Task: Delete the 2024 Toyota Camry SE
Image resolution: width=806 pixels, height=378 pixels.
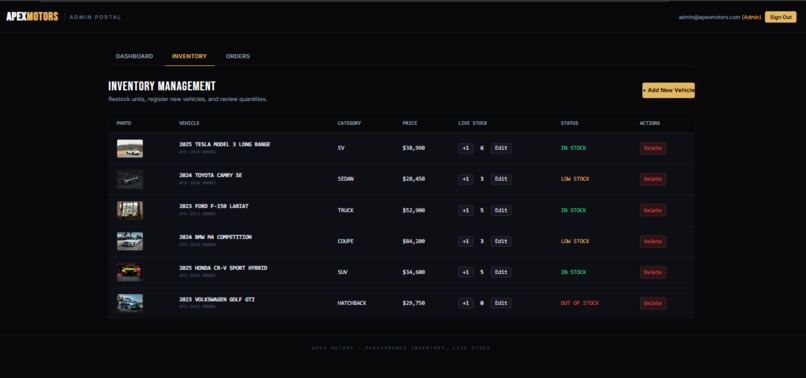Action: (653, 179)
